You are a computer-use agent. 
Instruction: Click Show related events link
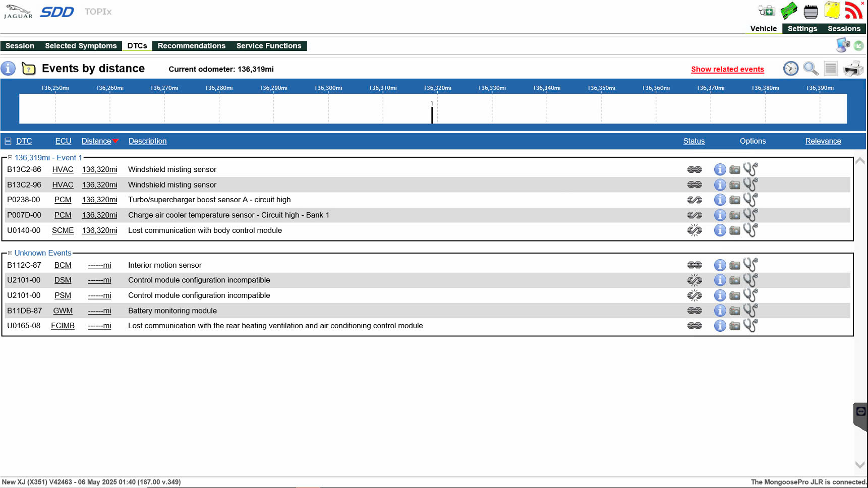[x=727, y=69]
